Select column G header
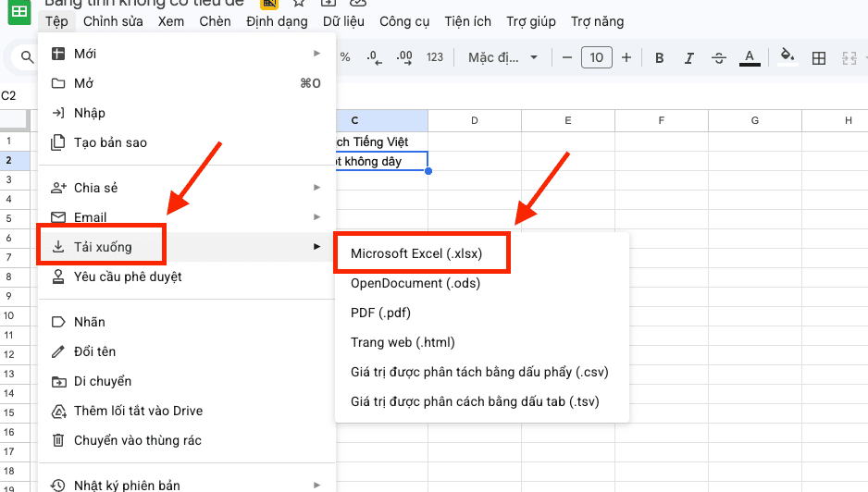This screenshot has height=492, width=868. coord(754,120)
